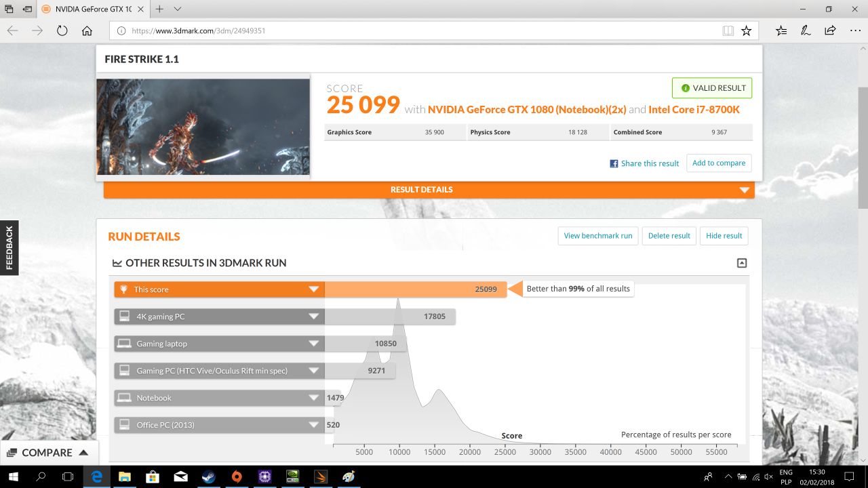Viewport: 868px width, 488px height.
Task: Hide this result
Action: (724, 236)
